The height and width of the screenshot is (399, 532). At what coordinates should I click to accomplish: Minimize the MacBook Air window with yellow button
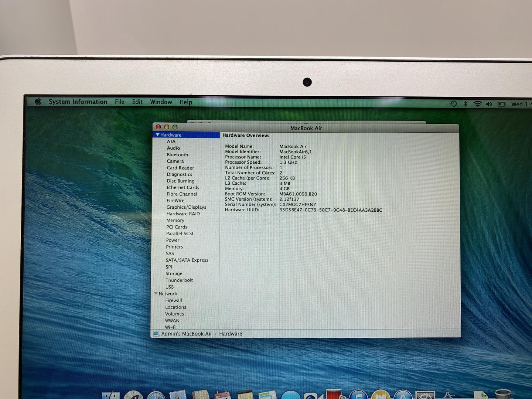(167, 127)
